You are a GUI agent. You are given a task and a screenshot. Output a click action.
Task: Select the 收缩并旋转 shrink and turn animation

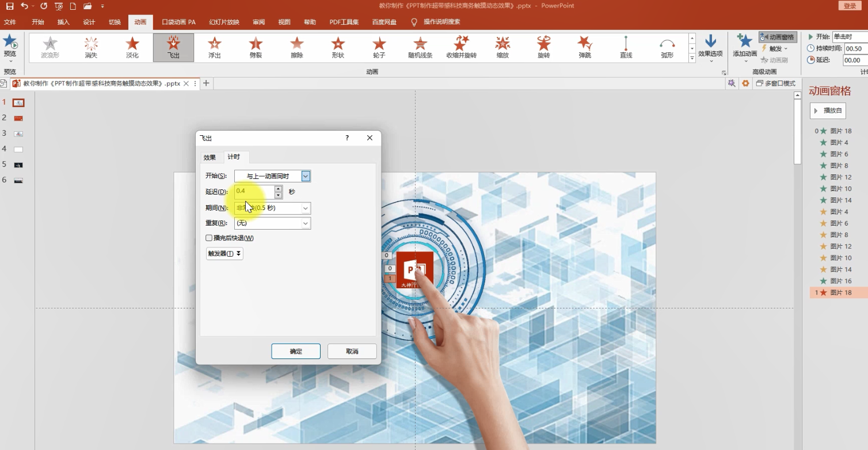click(x=461, y=47)
